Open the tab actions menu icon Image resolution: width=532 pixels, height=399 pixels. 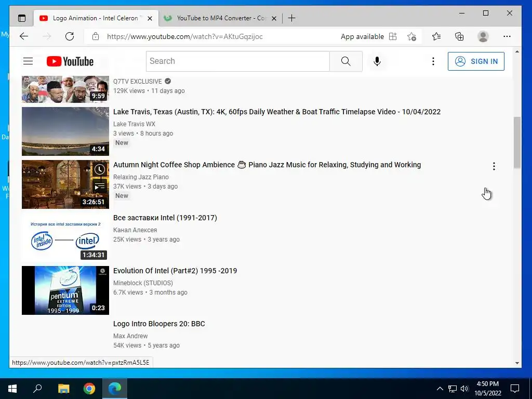22,18
